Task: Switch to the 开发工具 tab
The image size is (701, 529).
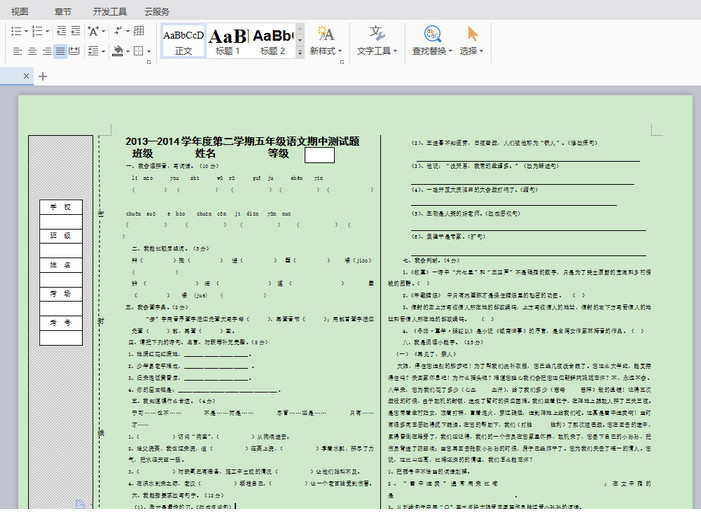Action: coord(110,11)
